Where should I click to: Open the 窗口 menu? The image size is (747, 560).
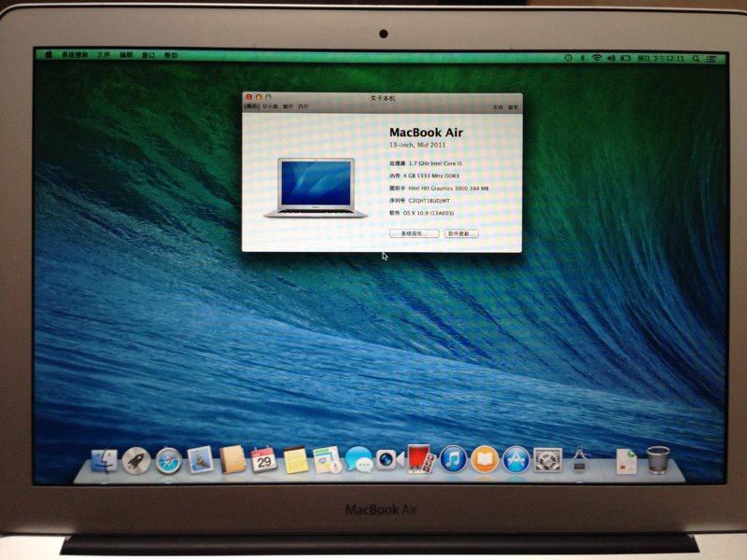[x=148, y=55]
